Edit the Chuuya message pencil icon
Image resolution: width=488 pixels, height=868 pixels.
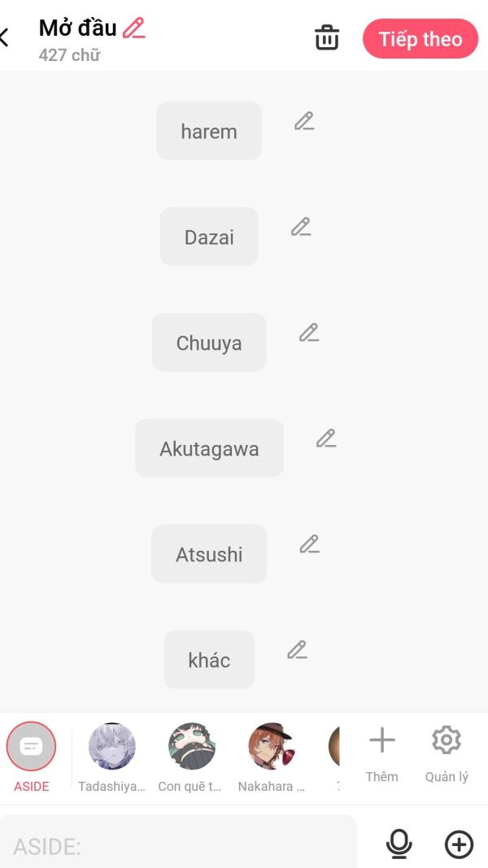click(309, 333)
